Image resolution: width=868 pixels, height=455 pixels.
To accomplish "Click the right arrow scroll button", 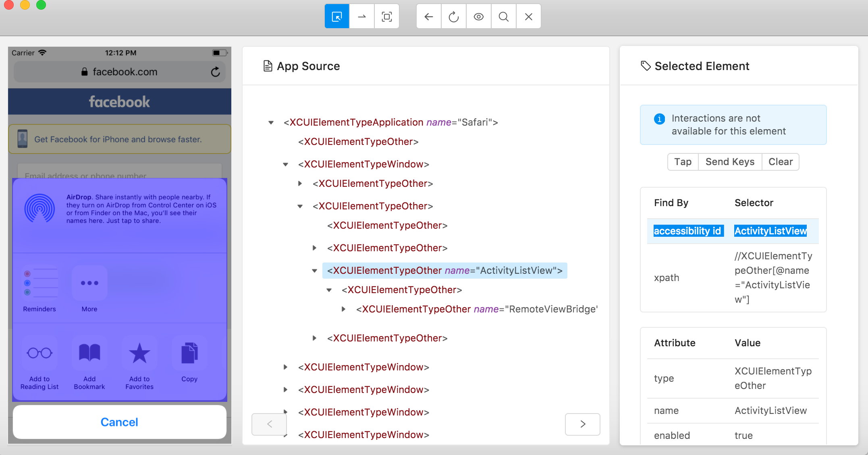I will pyautogui.click(x=582, y=424).
